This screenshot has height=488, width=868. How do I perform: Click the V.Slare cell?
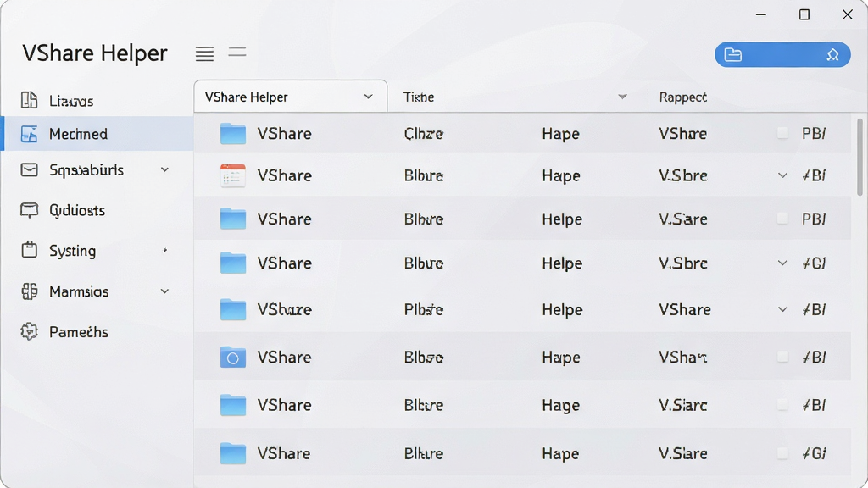[x=683, y=454]
